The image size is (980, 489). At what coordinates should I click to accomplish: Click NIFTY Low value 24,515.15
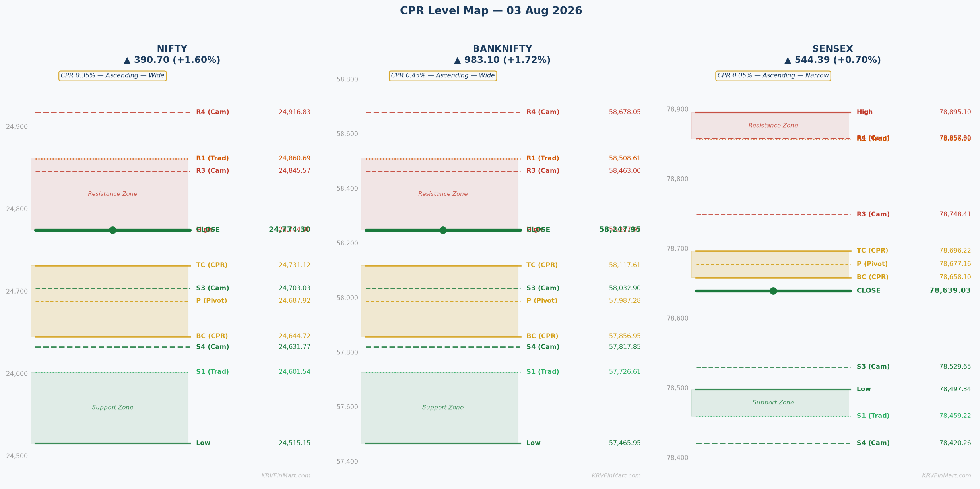tap(295, 443)
